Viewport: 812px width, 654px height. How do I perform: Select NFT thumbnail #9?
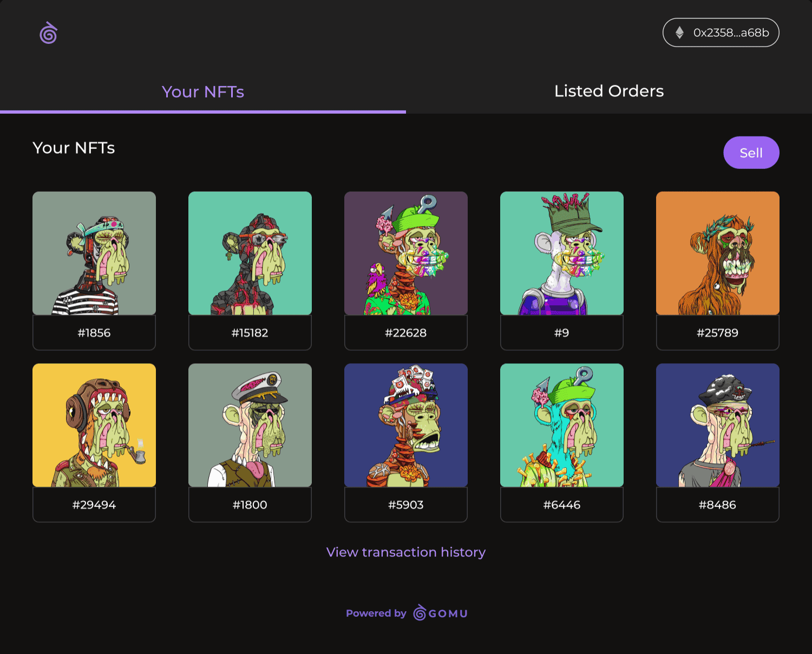click(x=562, y=253)
